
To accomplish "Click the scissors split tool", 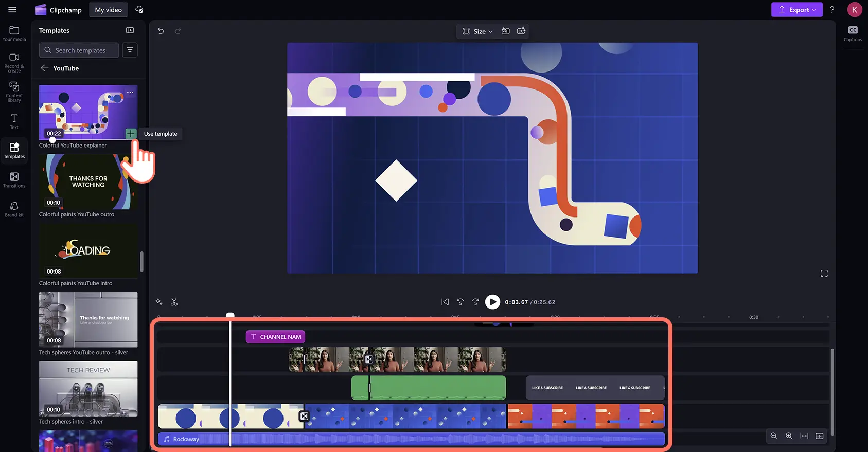I will click(x=174, y=302).
